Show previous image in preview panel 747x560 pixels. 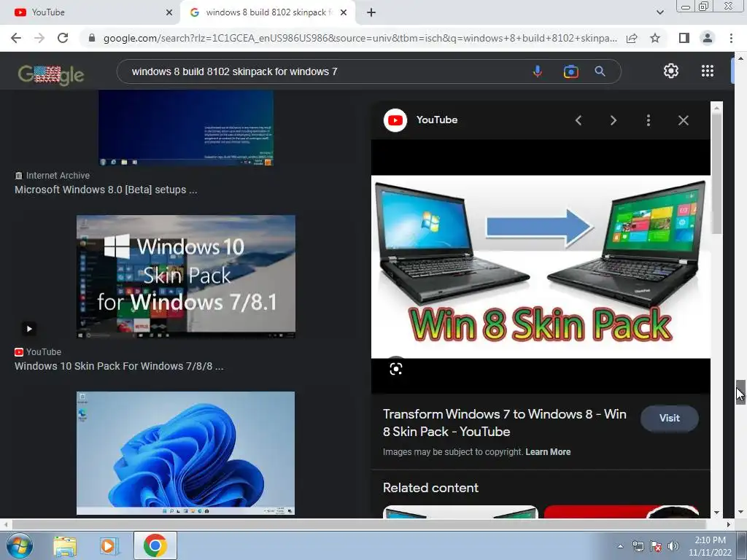click(578, 120)
